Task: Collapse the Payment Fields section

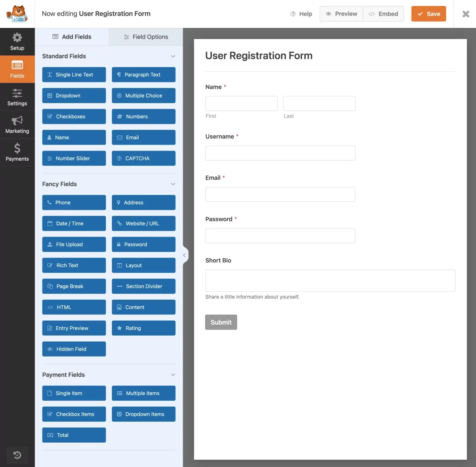Action: [x=173, y=375]
